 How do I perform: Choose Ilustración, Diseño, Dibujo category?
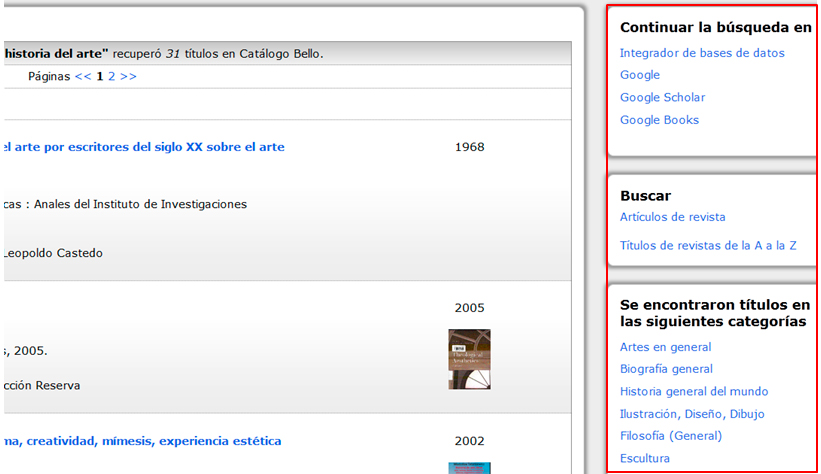pos(692,414)
